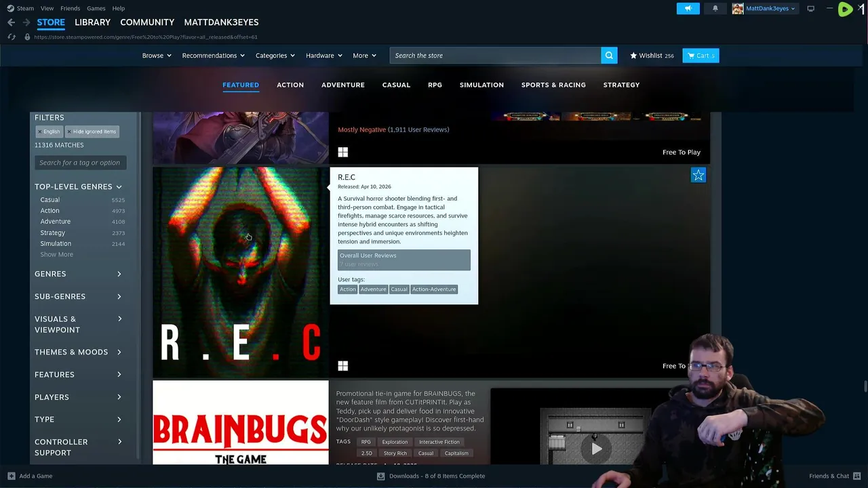Click the blue wishlist star on R.E.C
Viewport: 868px width, 488px height.
pyautogui.click(x=698, y=176)
